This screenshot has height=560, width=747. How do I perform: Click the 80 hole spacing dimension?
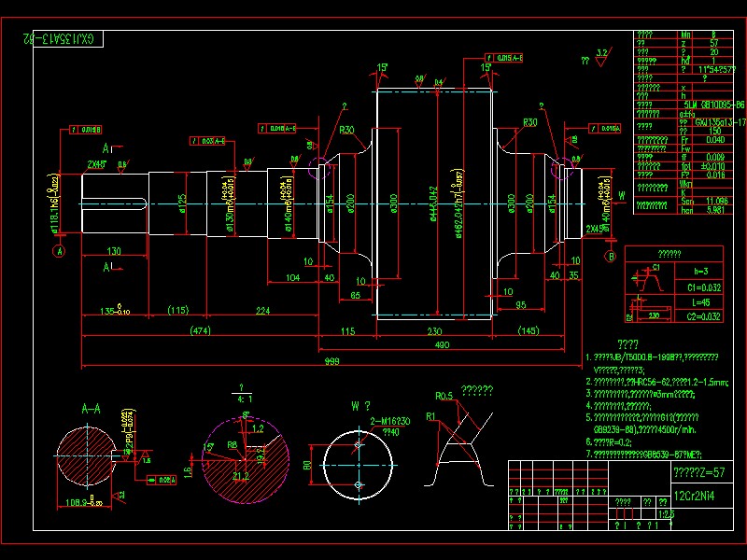click(307, 465)
